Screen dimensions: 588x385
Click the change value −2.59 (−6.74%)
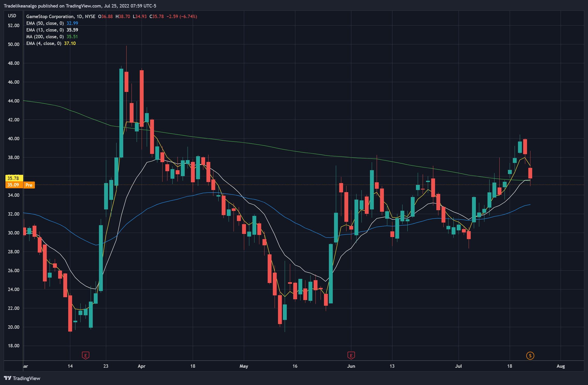tap(182, 17)
